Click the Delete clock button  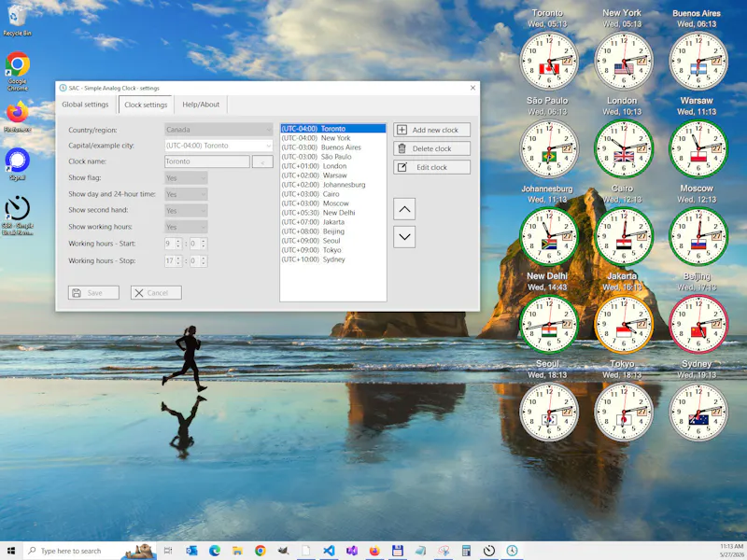tap(431, 148)
